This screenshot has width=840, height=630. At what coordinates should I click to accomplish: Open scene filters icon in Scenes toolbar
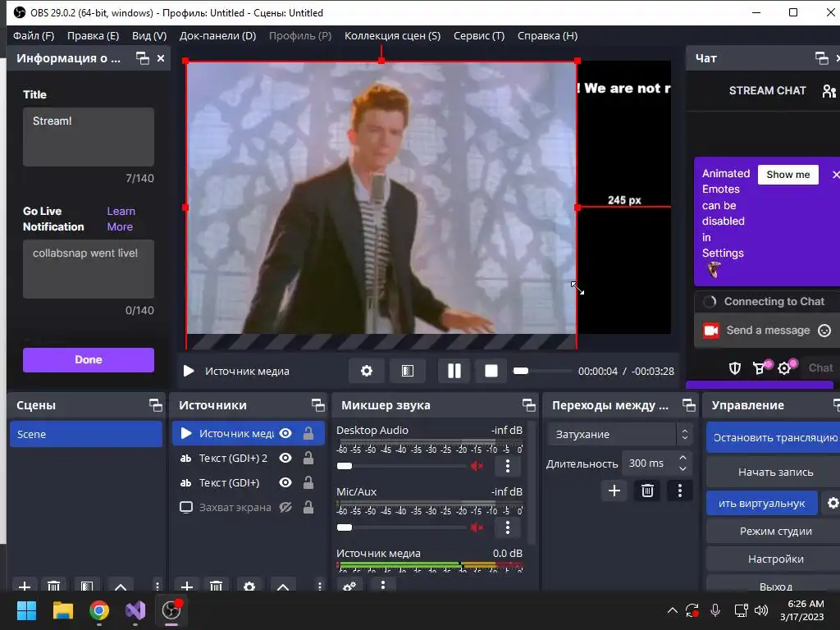pyautogui.click(x=87, y=586)
